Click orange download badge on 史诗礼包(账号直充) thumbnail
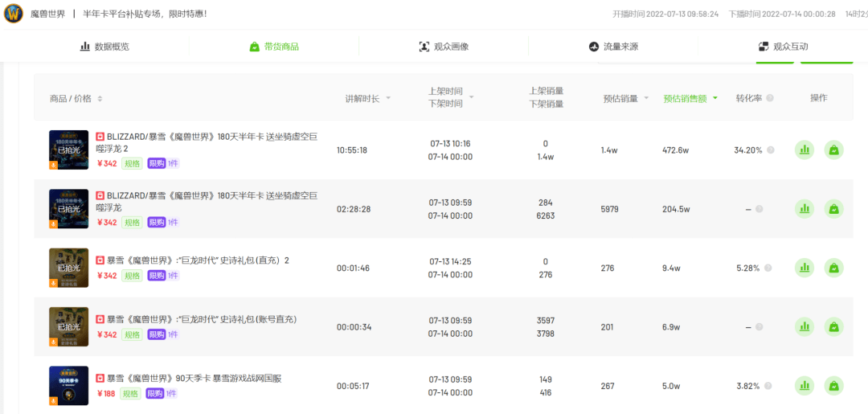 (53, 342)
